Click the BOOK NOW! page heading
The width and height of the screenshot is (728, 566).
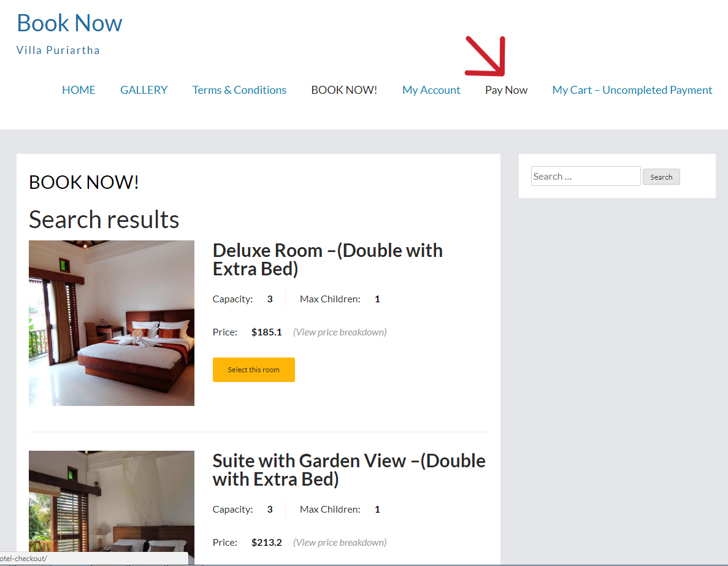pyautogui.click(x=84, y=182)
